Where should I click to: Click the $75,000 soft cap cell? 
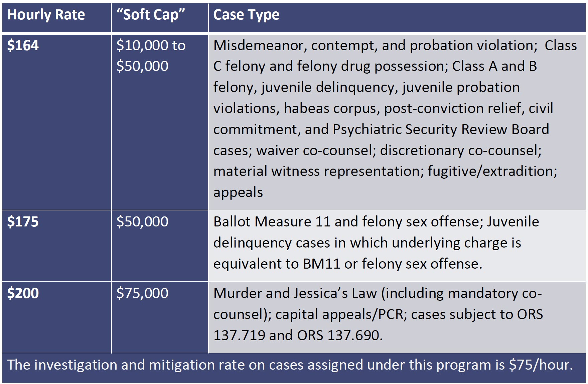pyautogui.click(x=142, y=293)
